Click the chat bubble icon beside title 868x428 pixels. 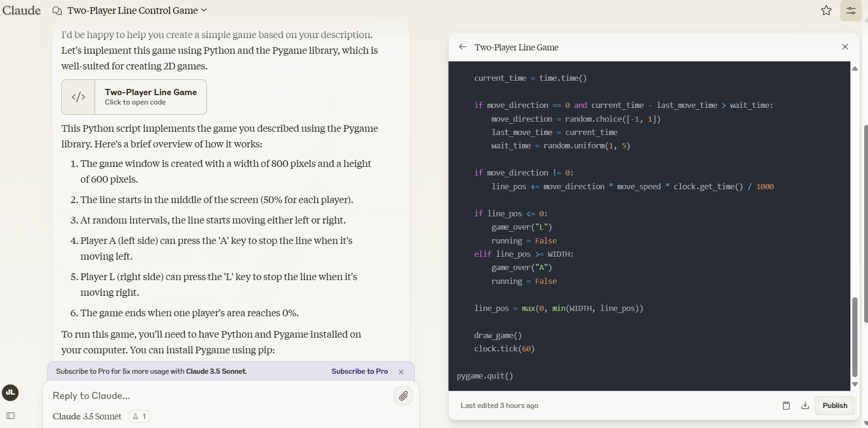(x=57, y=11)
